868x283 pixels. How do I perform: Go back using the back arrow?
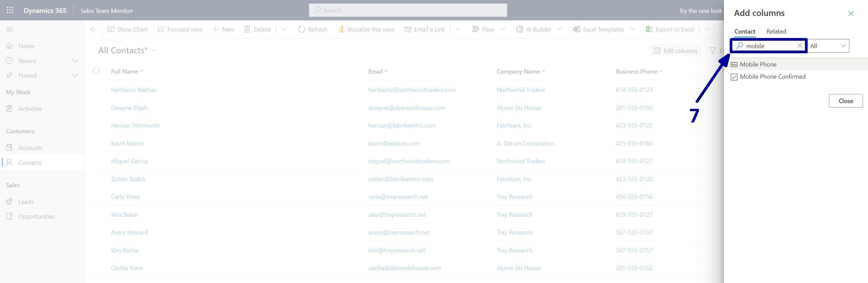coord(94,30)
